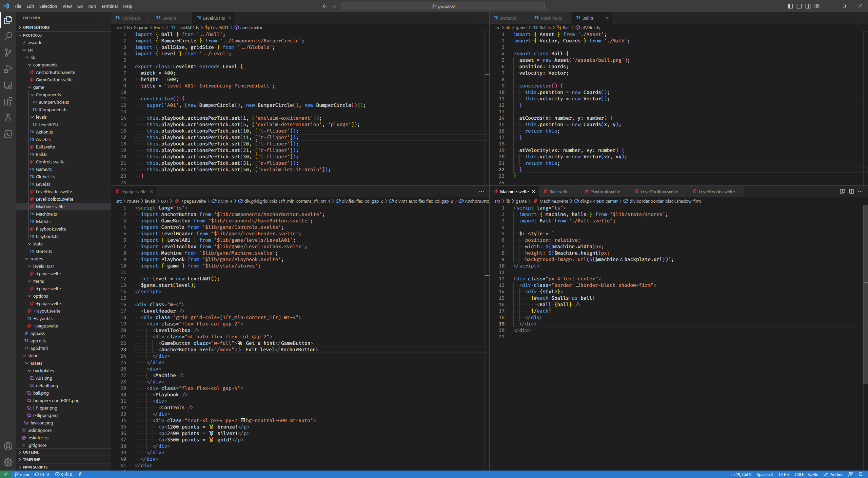Close the LevelA01.ts tab
868x478 pixels.
click(x=230, y=18)
